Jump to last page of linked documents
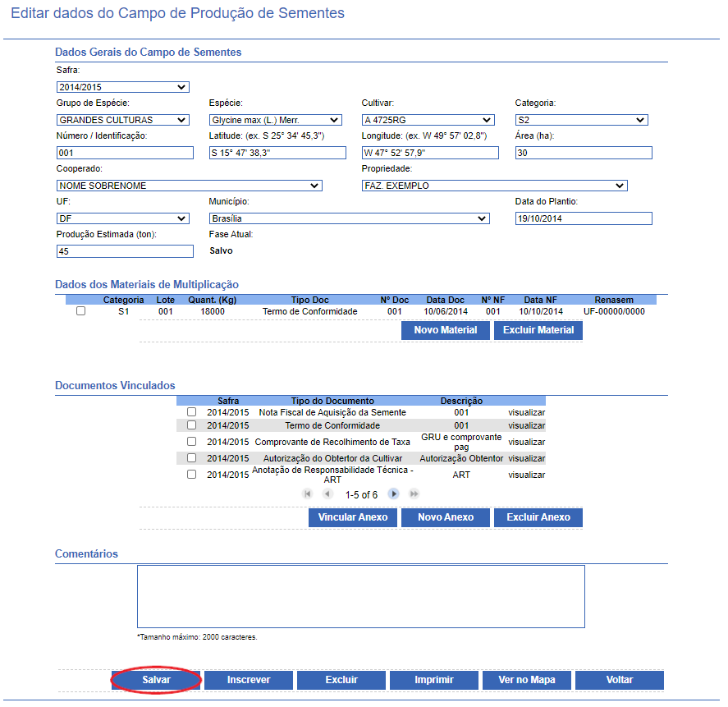The image size is (728, 707). coord(414,494)
